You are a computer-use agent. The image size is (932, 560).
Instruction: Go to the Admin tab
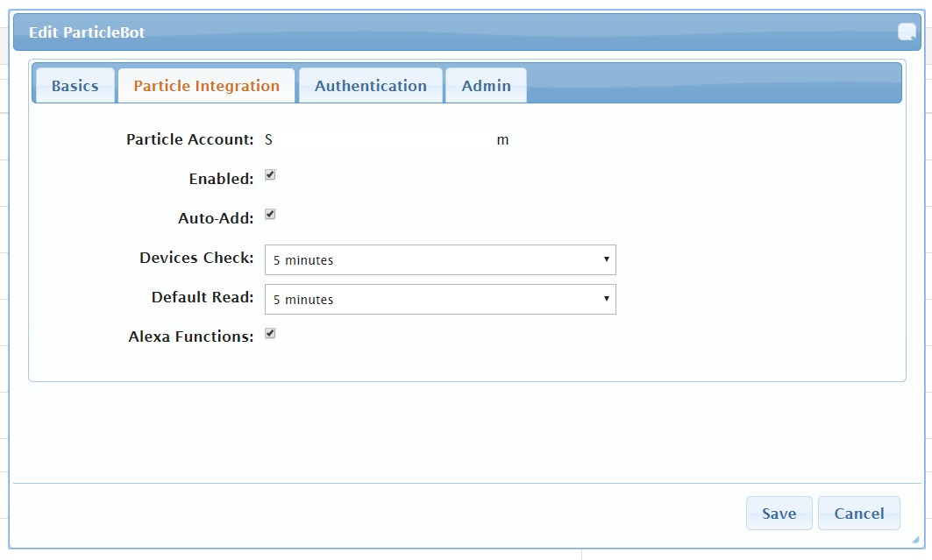(486, 86)
